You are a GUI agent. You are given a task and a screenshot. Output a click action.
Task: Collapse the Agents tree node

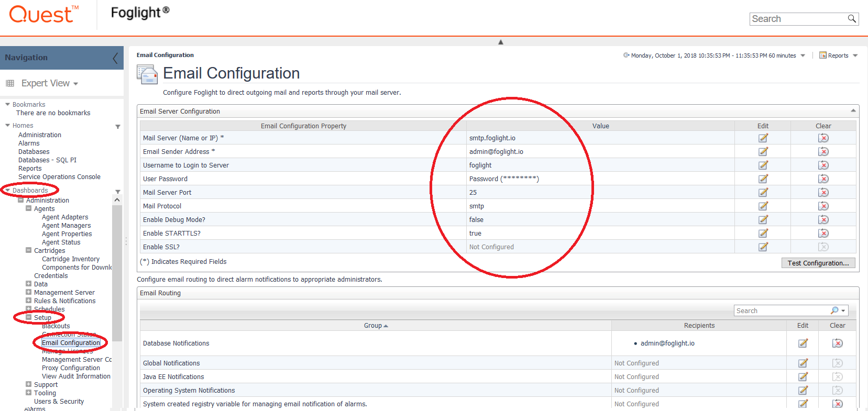pos(29,208)
